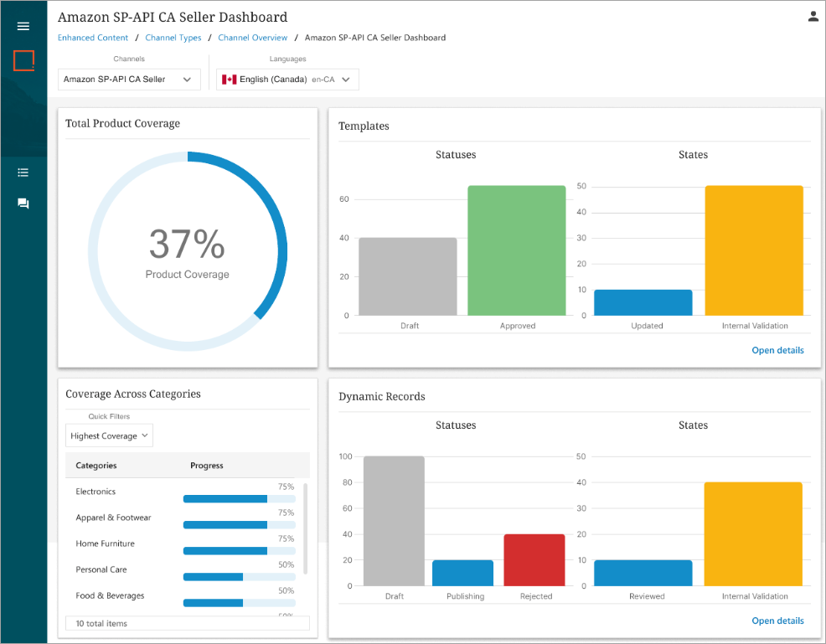
Task: Open the list view sidebar icon
Action: tap(23, 173)
